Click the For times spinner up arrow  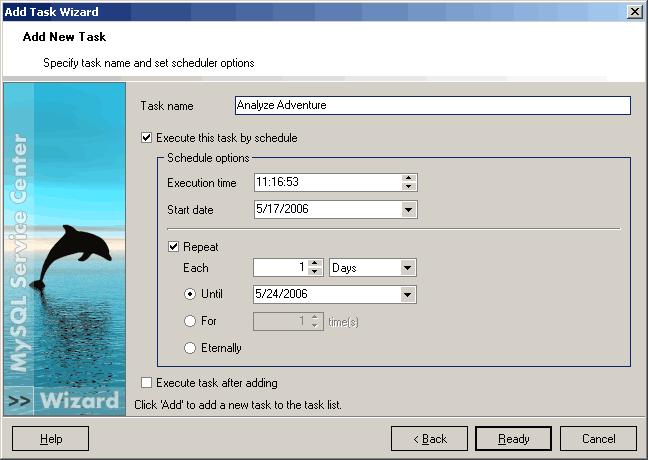315,317
